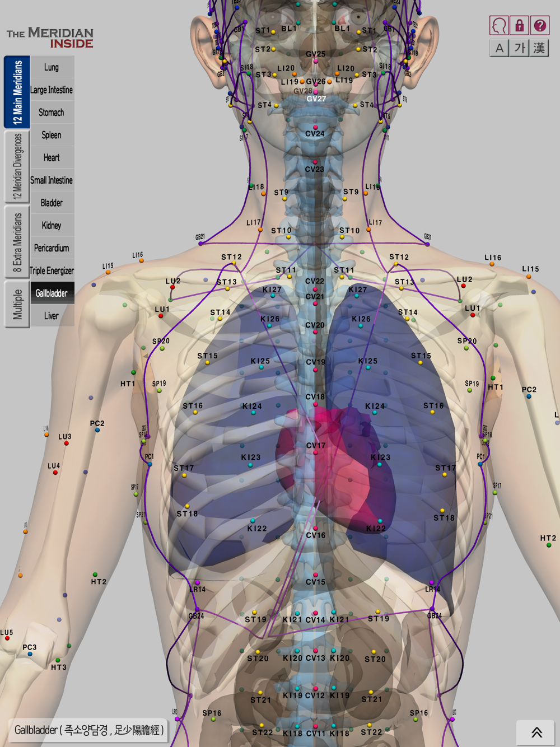Select acupoint CV11
The height and width of the screenshot is (747, 560).
click(x=315, y=726)
